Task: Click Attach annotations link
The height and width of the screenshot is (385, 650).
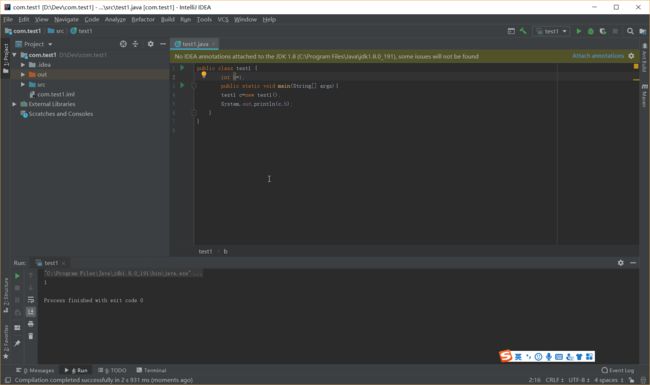Action: pyautogui.click(x=598, y=56)
